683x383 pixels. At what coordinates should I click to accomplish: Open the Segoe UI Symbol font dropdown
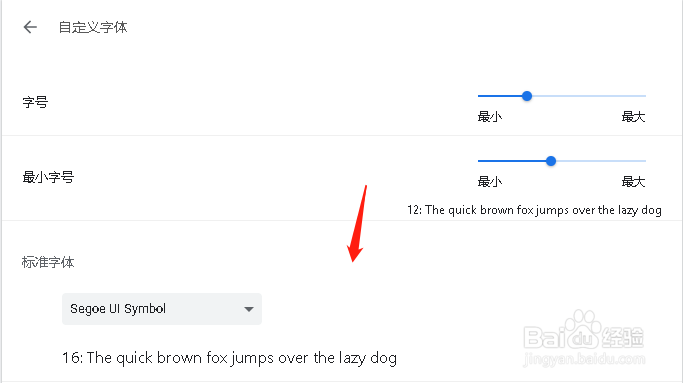(x=162, y=309)
